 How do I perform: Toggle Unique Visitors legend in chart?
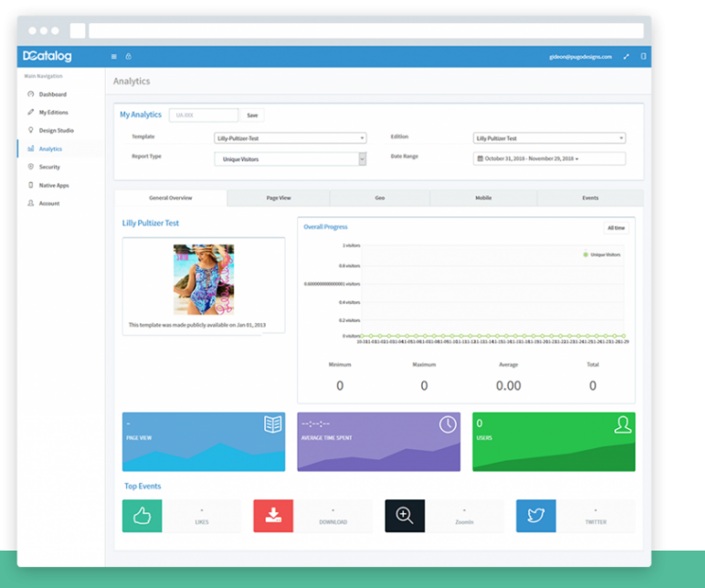click(602, 255)
